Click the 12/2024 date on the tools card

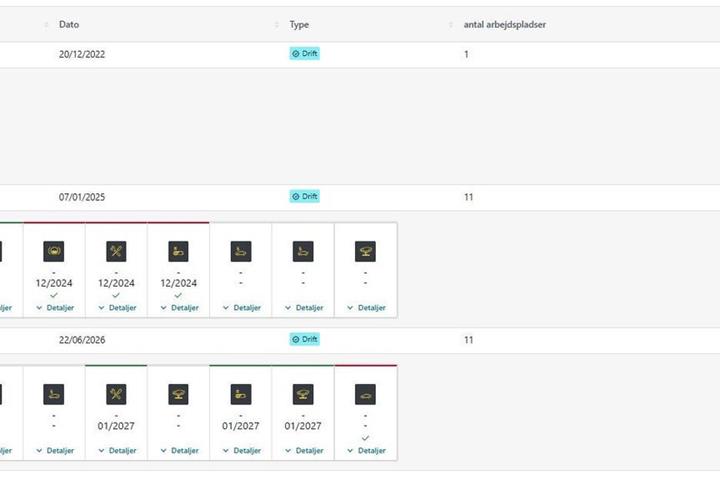116,283
